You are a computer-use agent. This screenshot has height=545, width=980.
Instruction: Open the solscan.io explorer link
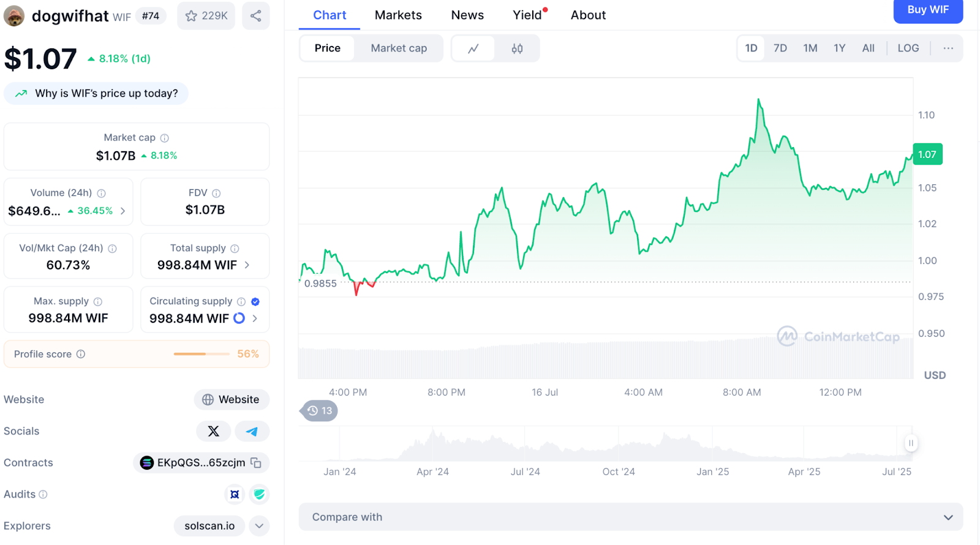(209, 526)
